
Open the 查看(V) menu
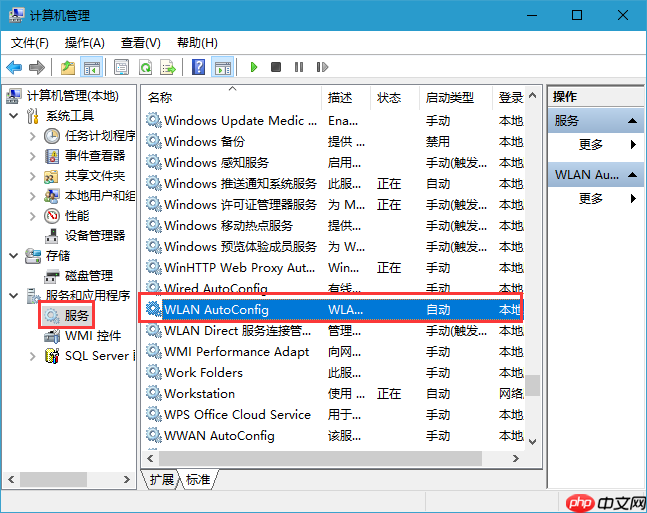[141, 43]
